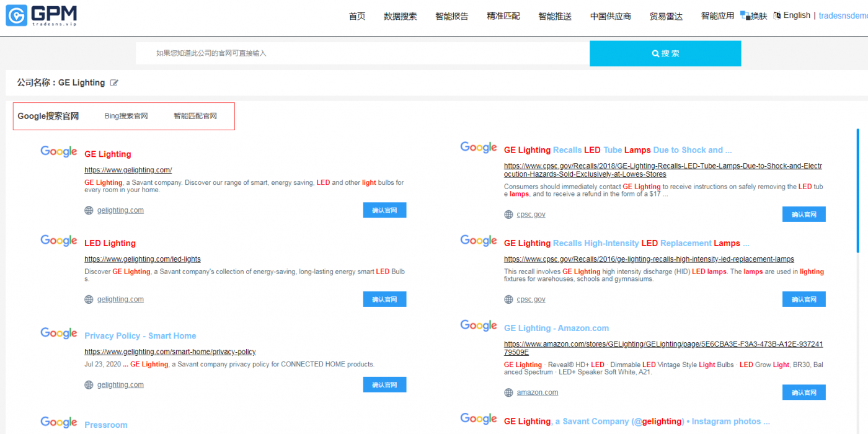Click the Google logo beside the GE Lighting - Amazon.com result
868x434 pixels.
479,325
